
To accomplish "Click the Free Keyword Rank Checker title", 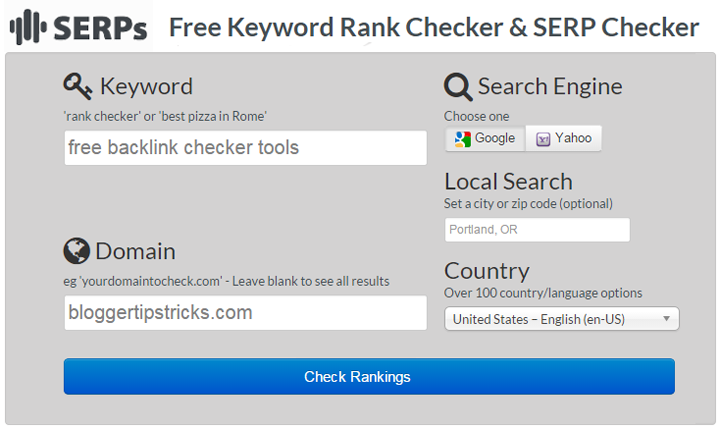I will coord(434,27).
